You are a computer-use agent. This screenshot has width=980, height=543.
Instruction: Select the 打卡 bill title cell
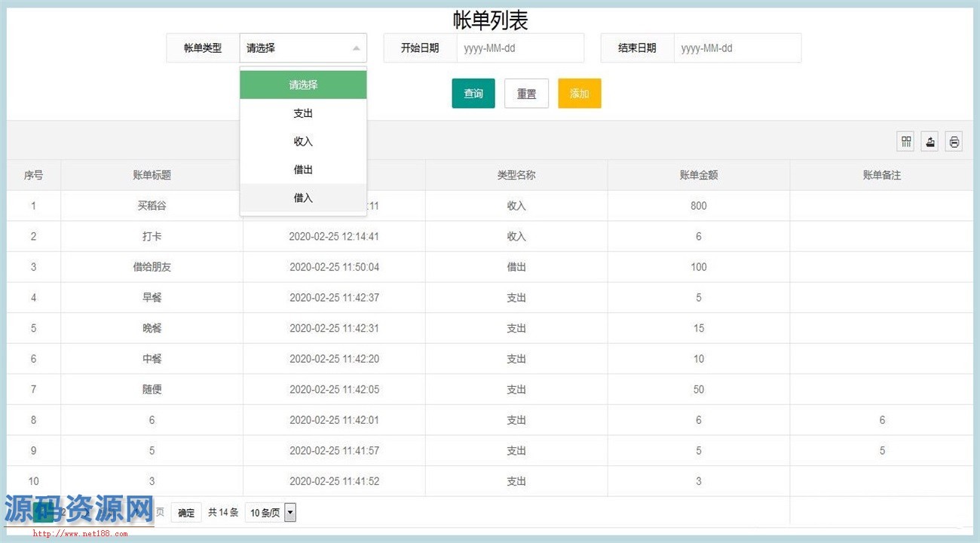coord(152,236)
